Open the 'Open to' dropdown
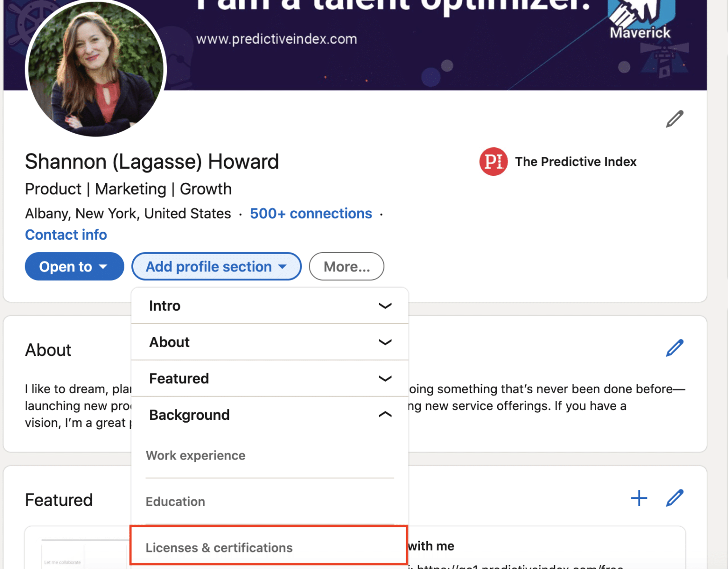The image size is (728, 569). pyautogui.click(x=74, y=266)
